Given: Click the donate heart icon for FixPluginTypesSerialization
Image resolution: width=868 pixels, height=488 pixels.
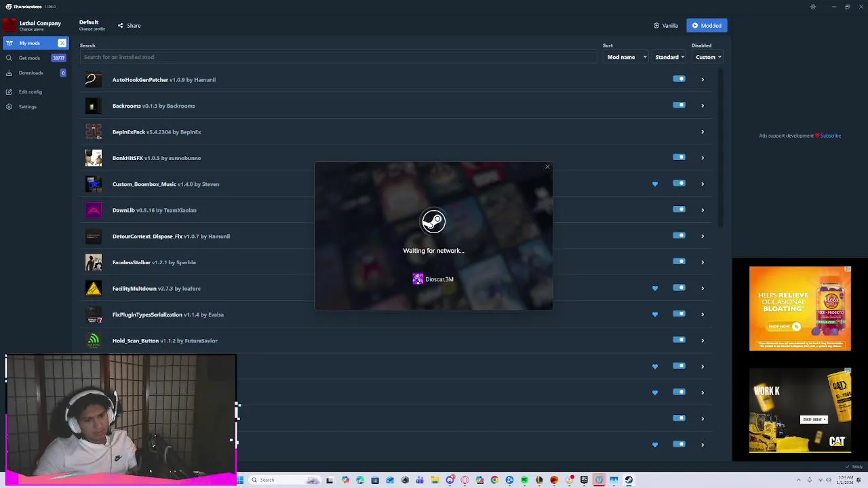Looking at the screenshot, I should tap(655, 314).
